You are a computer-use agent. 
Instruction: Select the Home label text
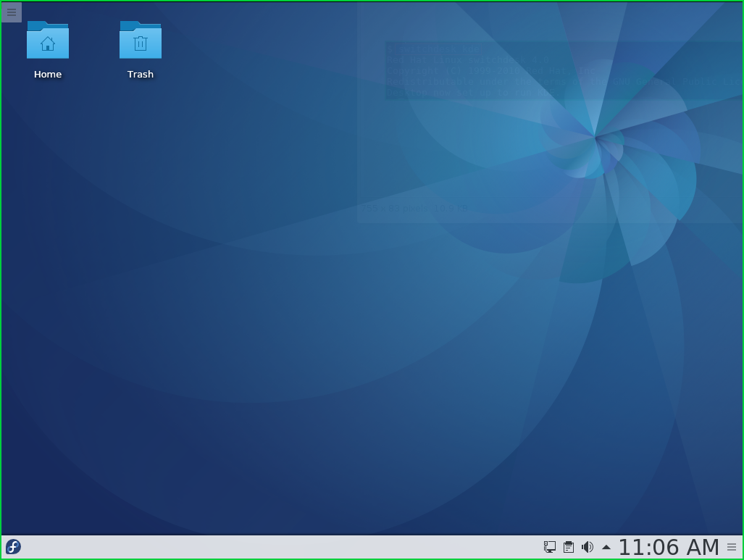pos(47,74)
